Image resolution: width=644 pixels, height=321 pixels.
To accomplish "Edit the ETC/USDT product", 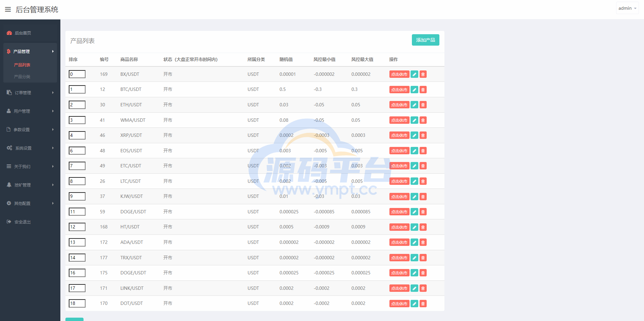I will (415, 166).
